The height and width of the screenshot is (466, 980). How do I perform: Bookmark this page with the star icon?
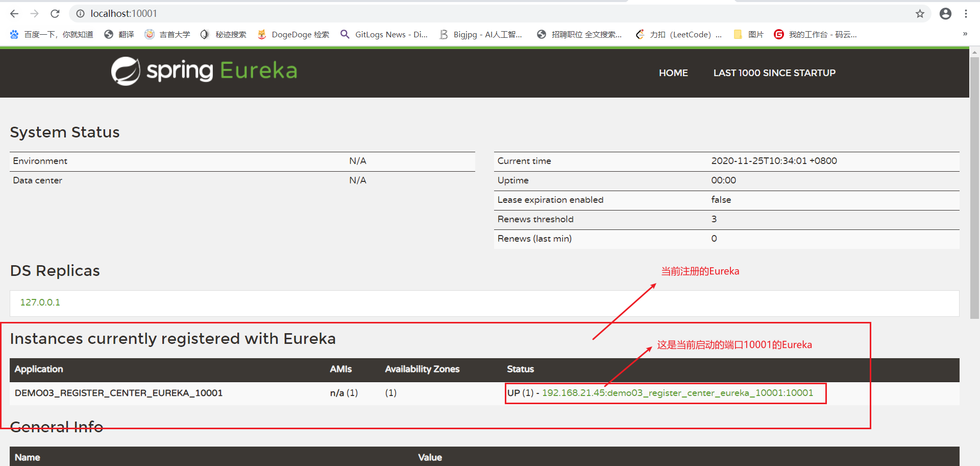point(920,14)
